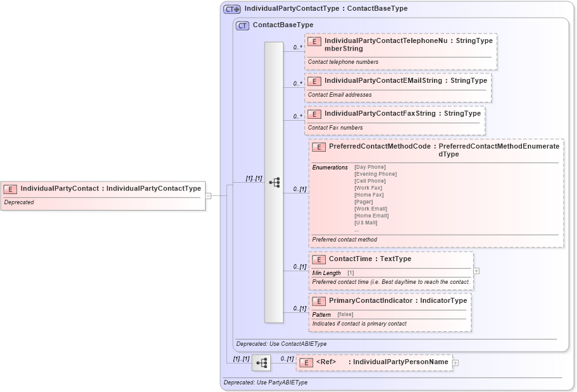Viewport: 577px width, 392px height.
Task: Click the E icon on IndividualPartyContactEMailString
Action: point(314,81)
